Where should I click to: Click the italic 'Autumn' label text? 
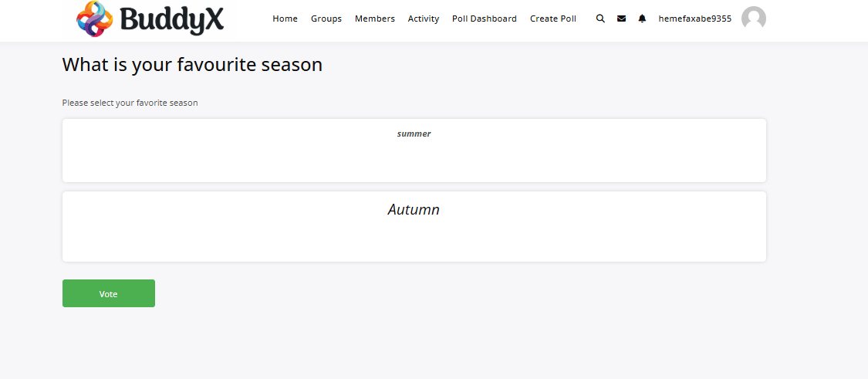pos(414,209)
